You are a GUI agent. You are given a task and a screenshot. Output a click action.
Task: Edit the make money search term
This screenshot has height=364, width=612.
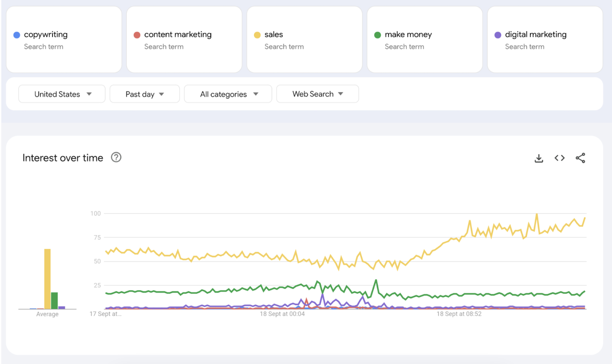[425, 40]
